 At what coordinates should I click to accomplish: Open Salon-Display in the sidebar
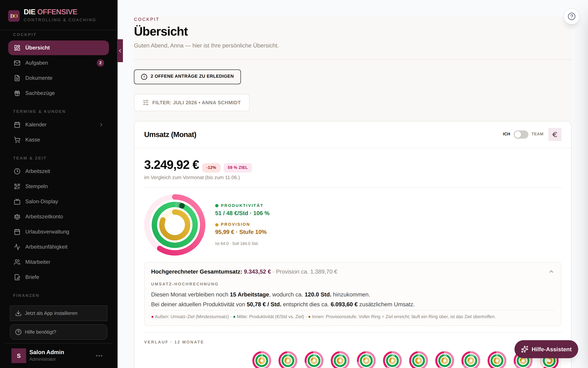[59, 201]
